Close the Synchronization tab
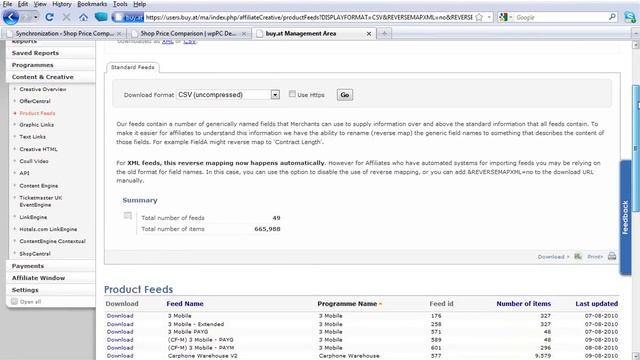Screen dimensions: 640x360 click(119, 33)
